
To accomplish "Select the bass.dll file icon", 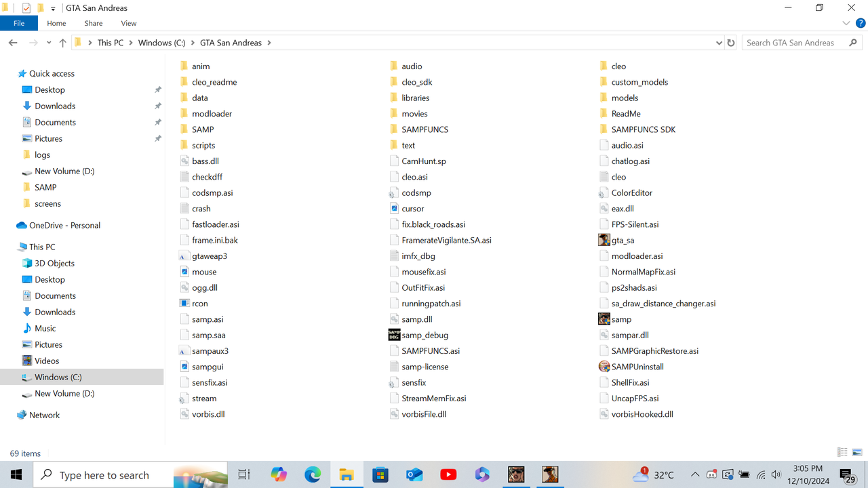I will [184, 161].
